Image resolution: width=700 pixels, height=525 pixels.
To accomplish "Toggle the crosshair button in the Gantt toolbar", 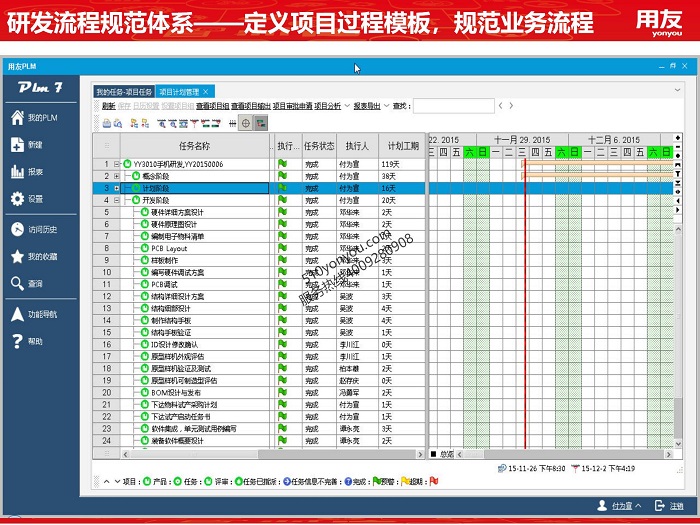I will (x=246, y=123).
